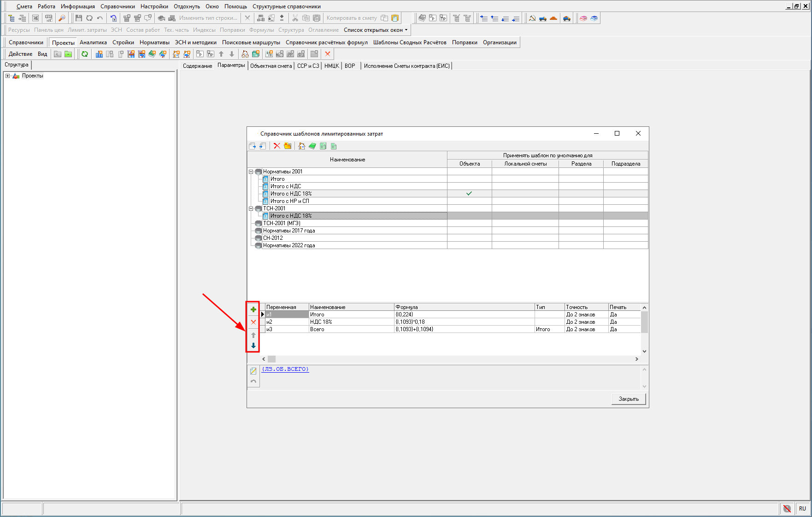Click the red X delete-row icon
This screenshot has height=517, width=812.
point(253,322)
